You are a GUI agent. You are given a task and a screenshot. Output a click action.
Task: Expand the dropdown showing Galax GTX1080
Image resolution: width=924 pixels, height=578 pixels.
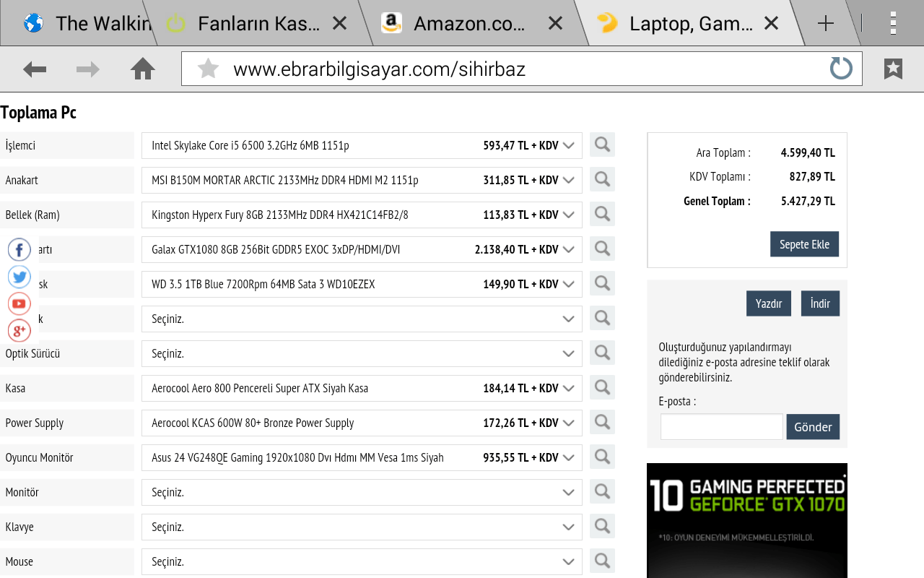tap(362, 249)
